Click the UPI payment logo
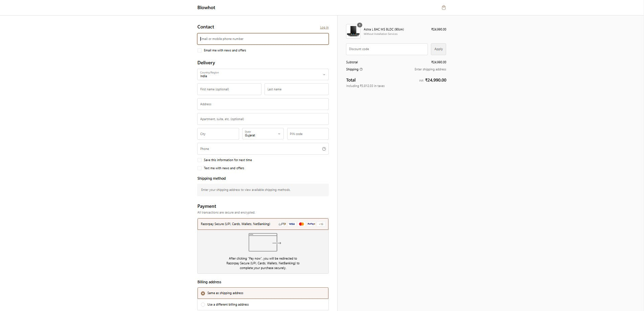Image resolution: width=644 pixels, height=311 pixels. (282, 224)
